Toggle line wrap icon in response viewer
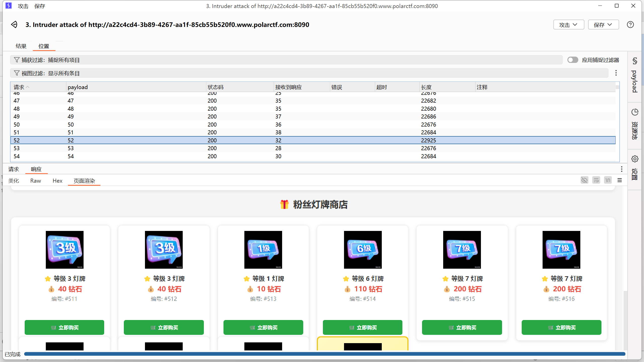The height and width of the screenshot is (362, 644). pyautogui.click(x=596, y=180)
